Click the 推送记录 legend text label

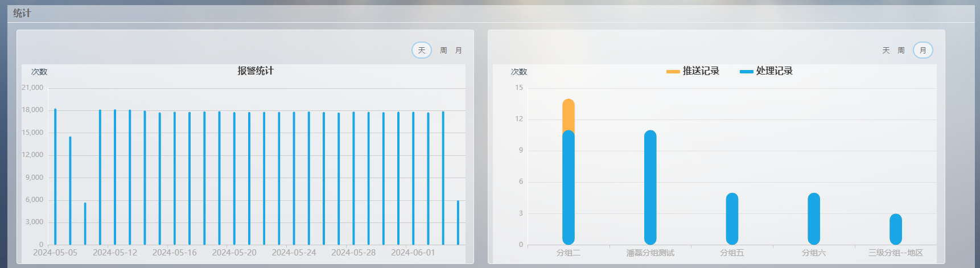(x=701, y=71)
